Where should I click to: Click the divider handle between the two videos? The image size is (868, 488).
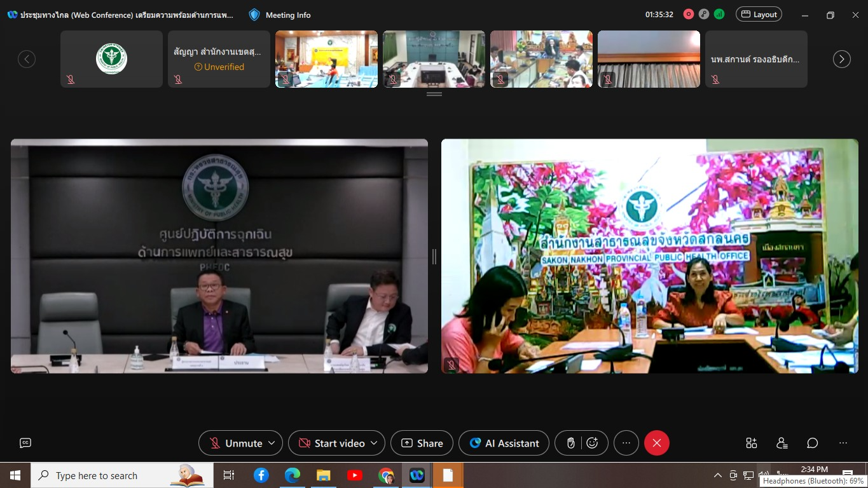[x=434, y=256]
